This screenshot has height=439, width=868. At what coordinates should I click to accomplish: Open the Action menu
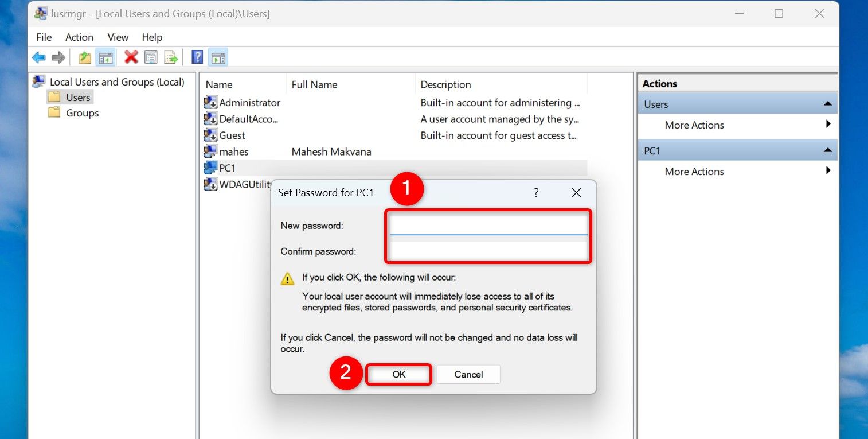pos(79,37)
